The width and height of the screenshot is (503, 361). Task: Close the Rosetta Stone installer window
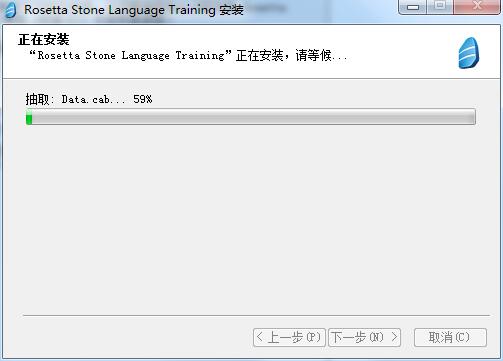(x=477, y=6)
